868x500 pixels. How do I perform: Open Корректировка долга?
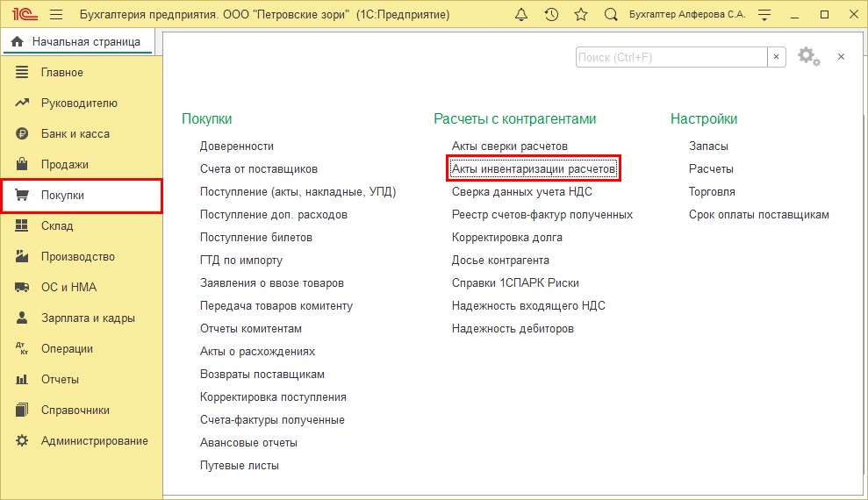[x=507, y=237]
